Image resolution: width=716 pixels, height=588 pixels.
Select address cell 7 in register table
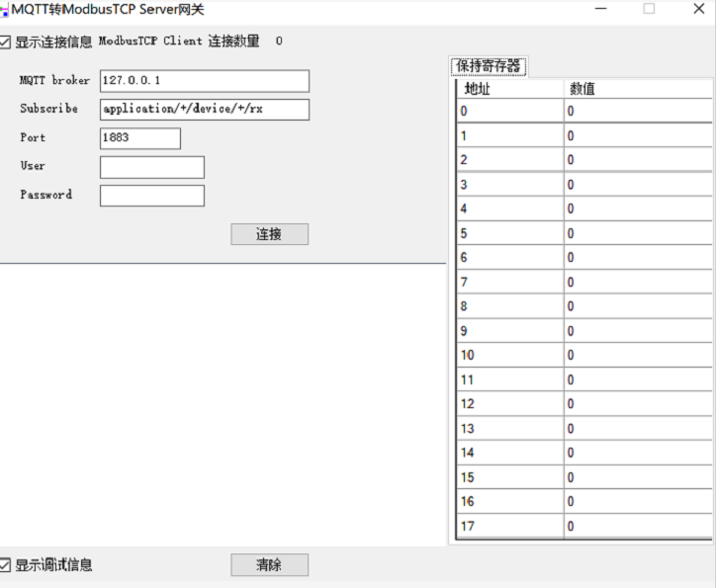point(510,282)
